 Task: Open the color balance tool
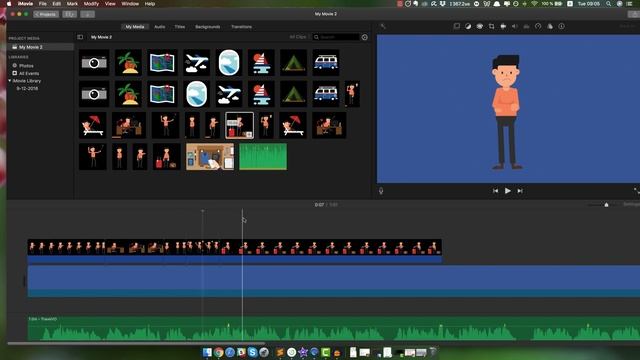468,27
